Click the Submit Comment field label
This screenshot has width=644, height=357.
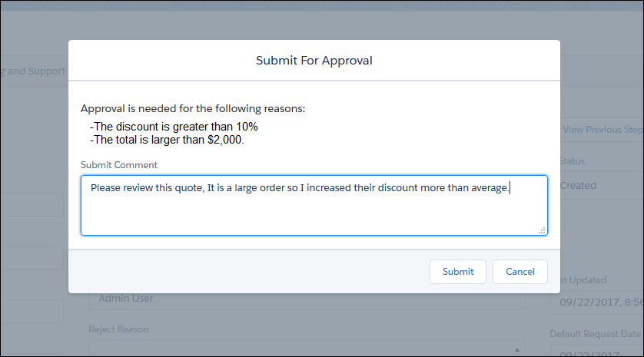(x=118, y=165)
